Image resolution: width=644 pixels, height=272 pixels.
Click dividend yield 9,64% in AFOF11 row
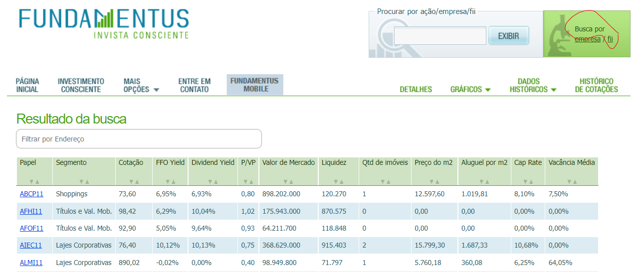point(202,228)
